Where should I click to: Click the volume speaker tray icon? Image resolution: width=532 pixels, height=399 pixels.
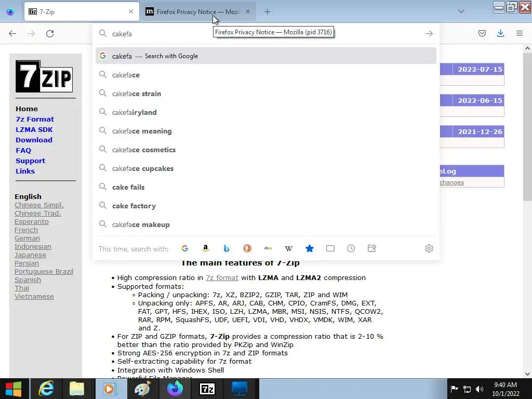click(x=480, y=389)
